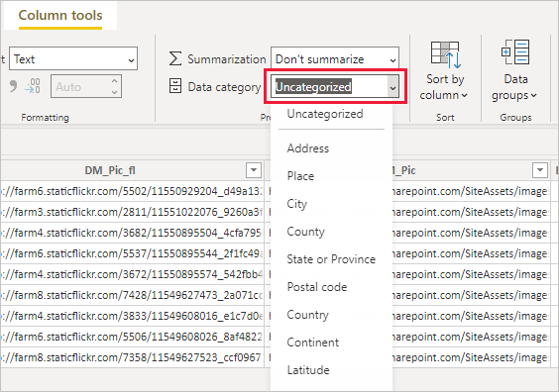
Task: Select the DM_Pic_fl column header
Action: (110, 170)
